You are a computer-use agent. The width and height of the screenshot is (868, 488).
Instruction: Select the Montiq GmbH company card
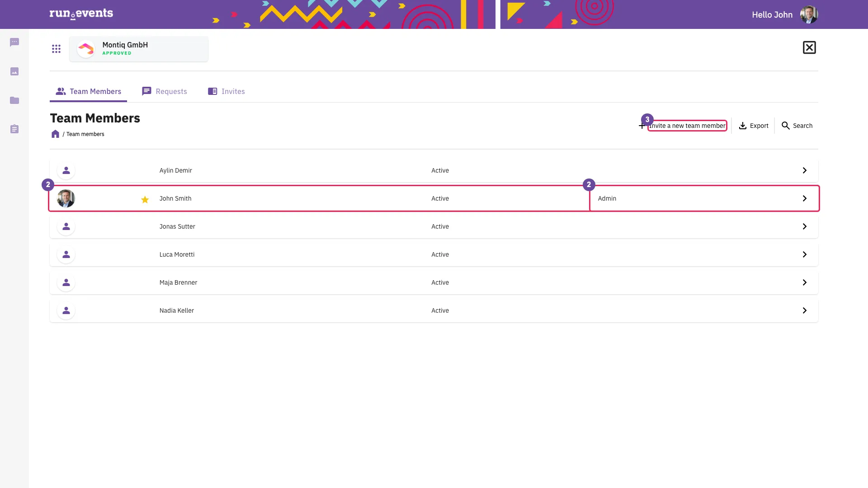coord(139,49)
